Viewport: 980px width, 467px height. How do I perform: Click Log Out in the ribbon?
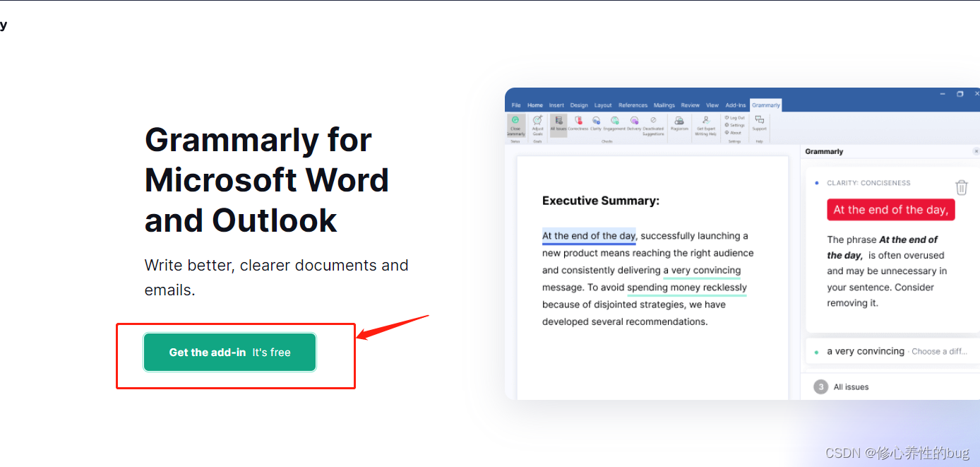[x=734, y=118]
